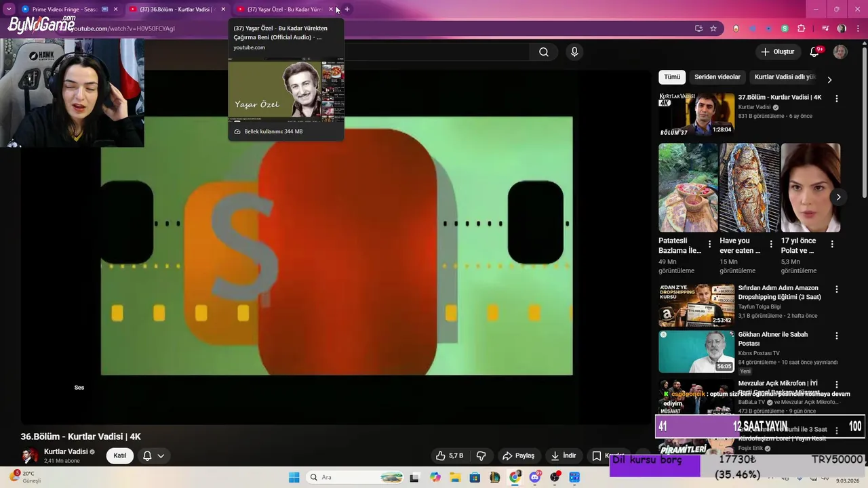The image size is (868, 488).
Task: Click the 36.Bölüm - Kurtlar Vadisi video title
Action: (x=81, y=436)
